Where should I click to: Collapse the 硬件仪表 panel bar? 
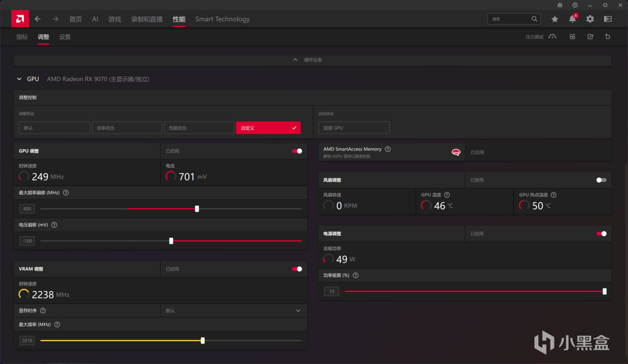pyautogui.click(x=313, y=60)
